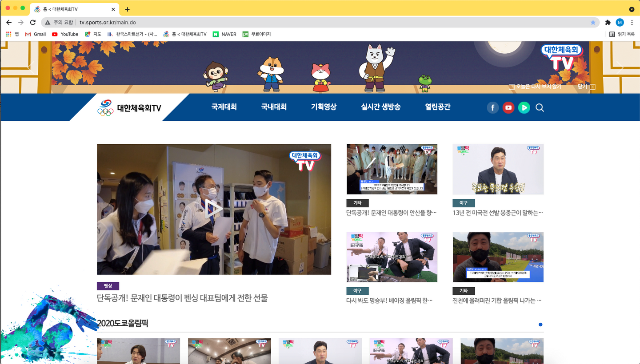Select the 기획영상 navigation item
This screenshot has width=640, height=364.
pyautogui.click(x=324, y=107)
